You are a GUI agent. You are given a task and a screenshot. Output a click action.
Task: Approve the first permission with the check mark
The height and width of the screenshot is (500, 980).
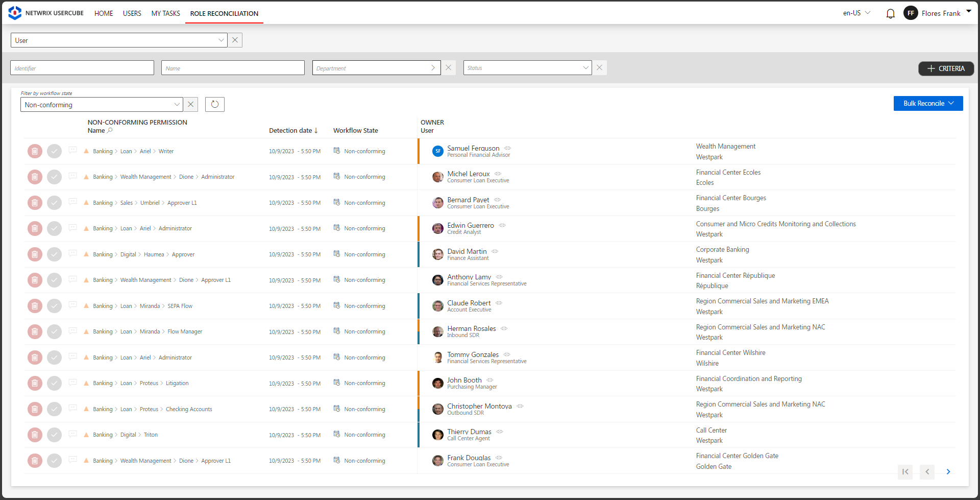pos(54,151)
